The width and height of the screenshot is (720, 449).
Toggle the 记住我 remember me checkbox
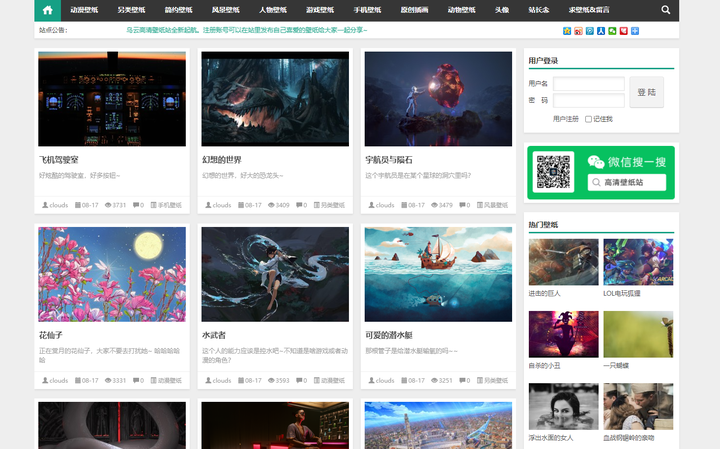pyautogui.click(x=588, y=119)
